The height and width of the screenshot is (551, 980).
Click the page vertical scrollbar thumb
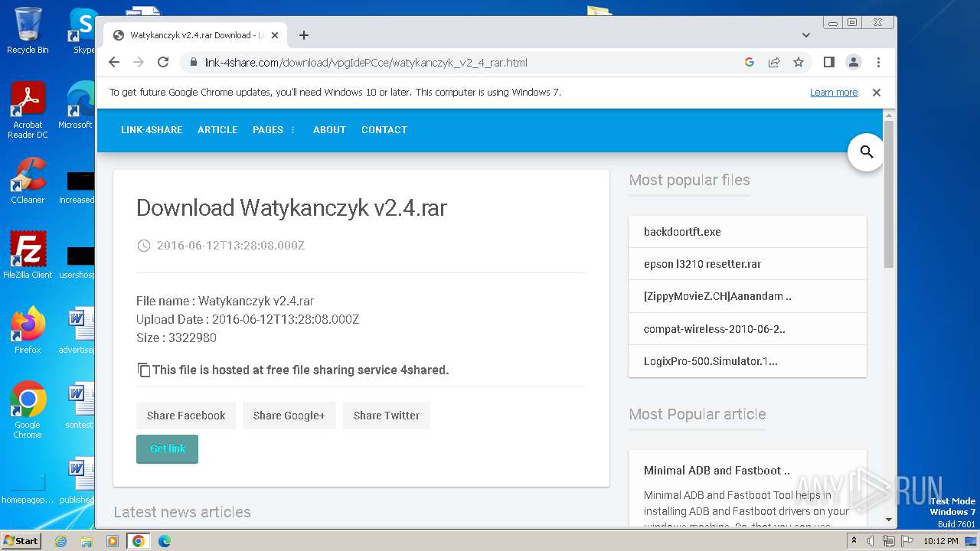pos(889,194)
